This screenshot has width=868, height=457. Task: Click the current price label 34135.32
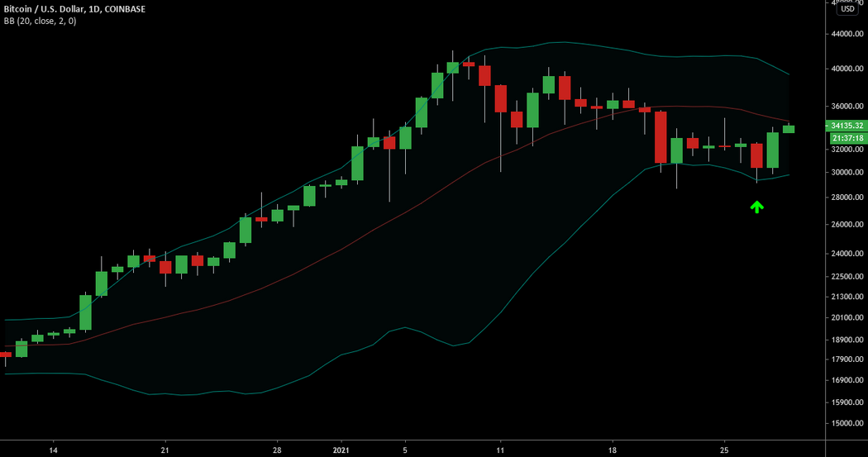(847, 126)
